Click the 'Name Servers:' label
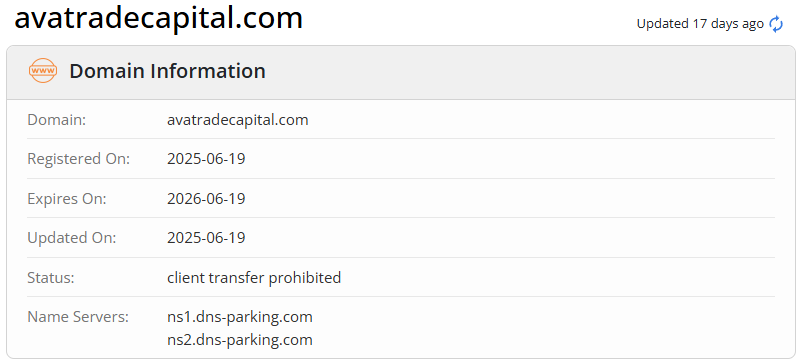Screen dimensions: 802x364 click(78, 317)
